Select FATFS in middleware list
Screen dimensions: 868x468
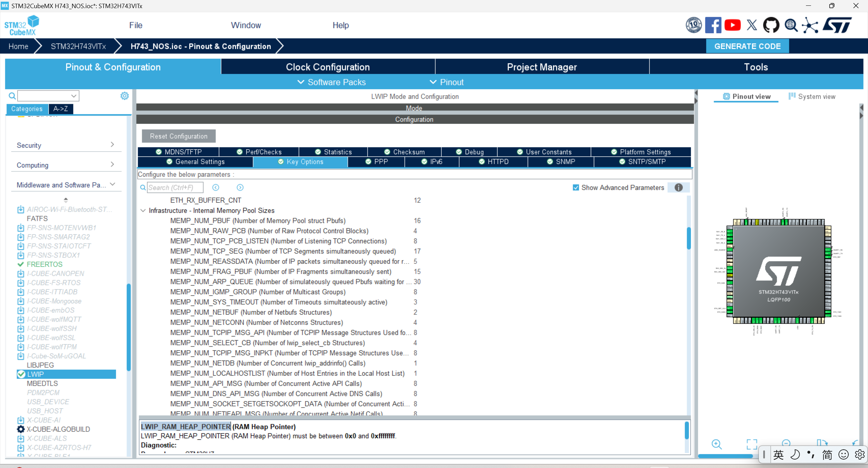click(37, 218)
